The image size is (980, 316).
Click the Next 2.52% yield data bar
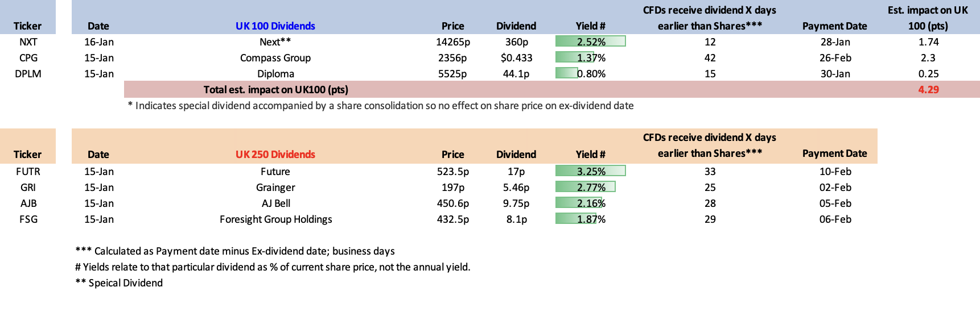[590, 42]
